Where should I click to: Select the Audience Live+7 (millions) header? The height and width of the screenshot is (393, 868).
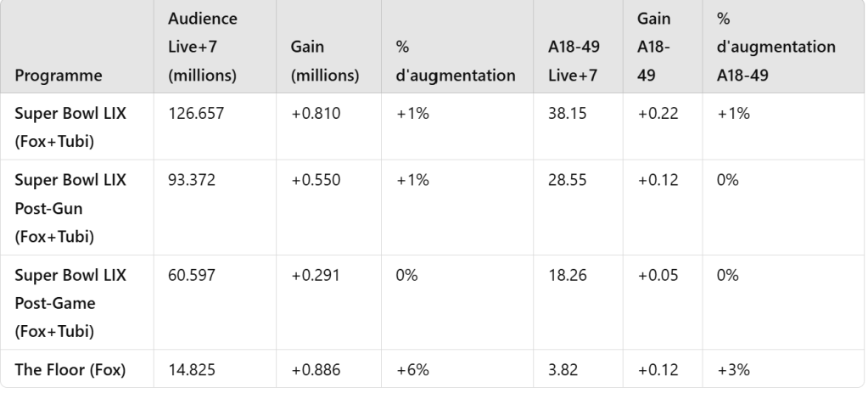(203, 47)
